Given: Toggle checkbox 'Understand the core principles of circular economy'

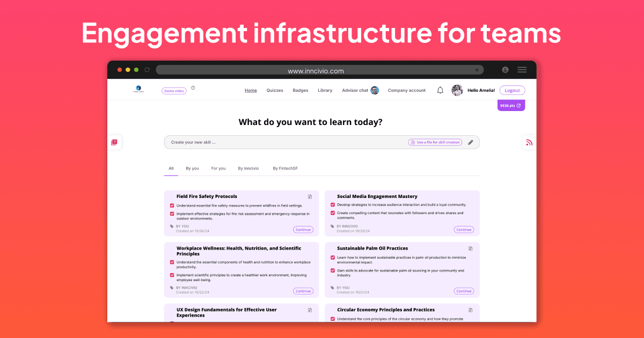Looking at the screenshot, I should 333,319.
